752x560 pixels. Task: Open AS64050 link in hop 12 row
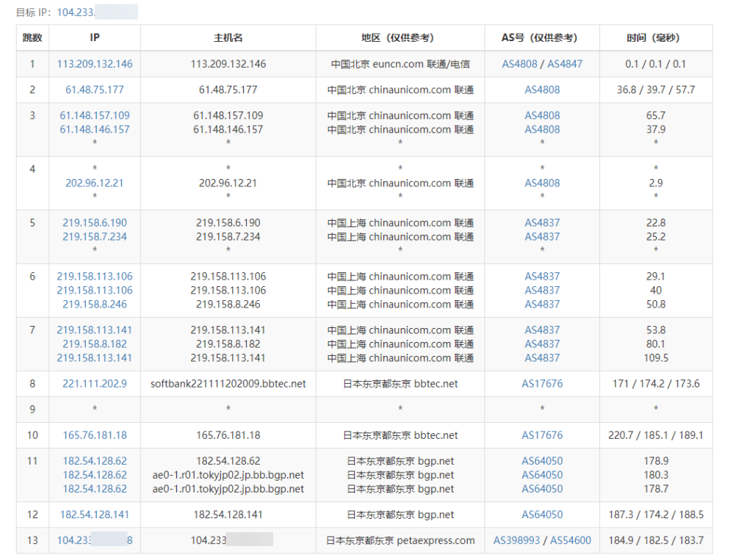point(542,514)
